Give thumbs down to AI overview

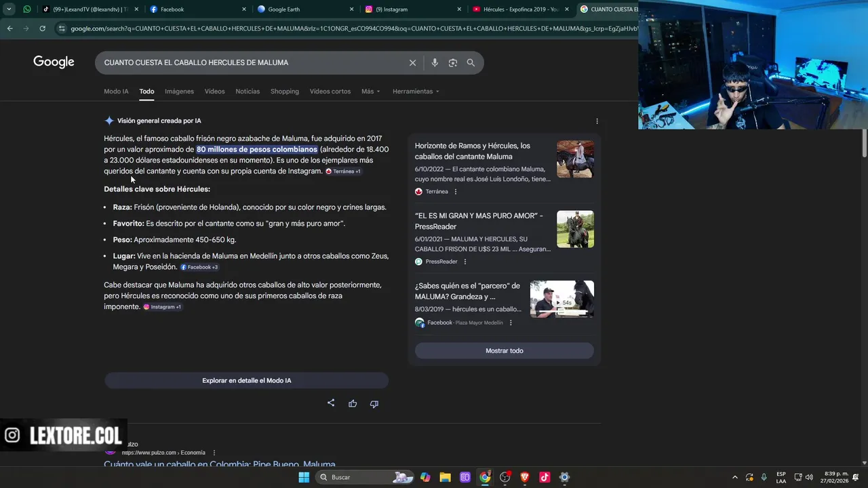tap(374, 403)
